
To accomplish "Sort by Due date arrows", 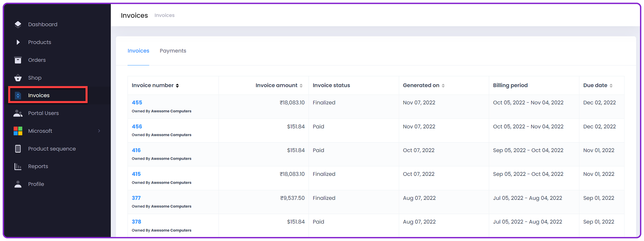I will coord(611,86).
